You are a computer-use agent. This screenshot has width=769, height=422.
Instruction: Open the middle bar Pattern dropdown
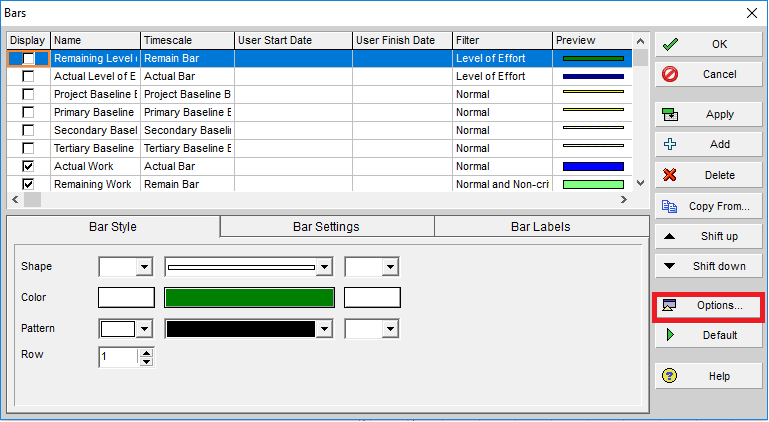click(x=324, y=329)
